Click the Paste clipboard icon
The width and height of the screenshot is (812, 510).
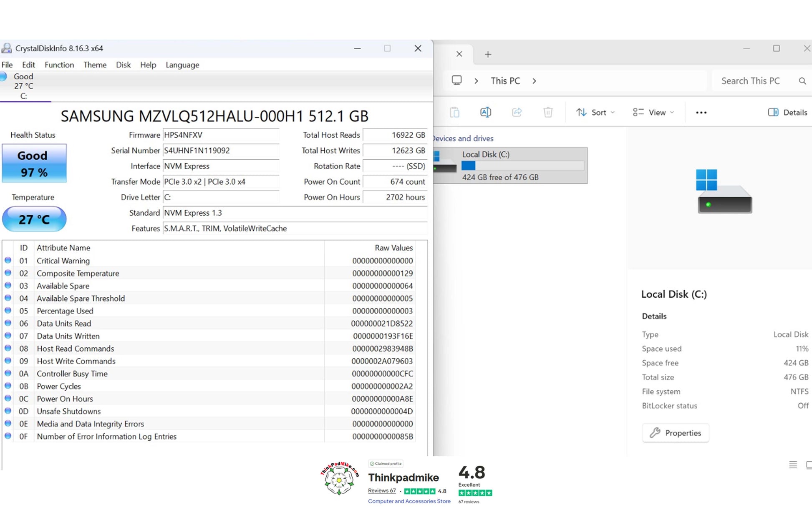click(454, 112)
